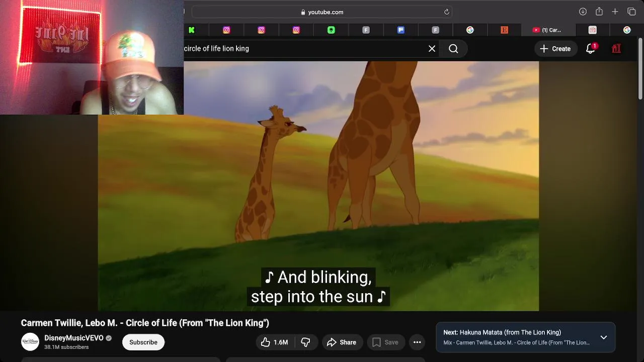Open the account avatar menu

click(x=616, y=49)
